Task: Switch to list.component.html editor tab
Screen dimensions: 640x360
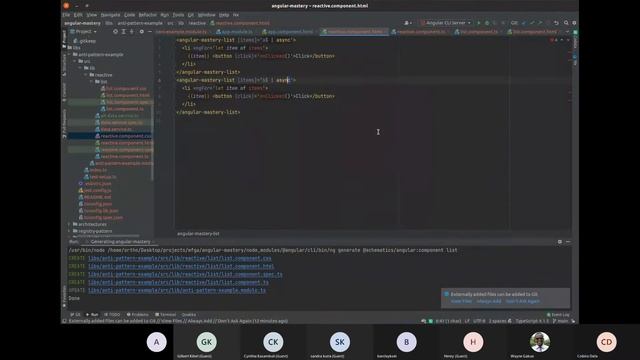Action: [534, 31]
